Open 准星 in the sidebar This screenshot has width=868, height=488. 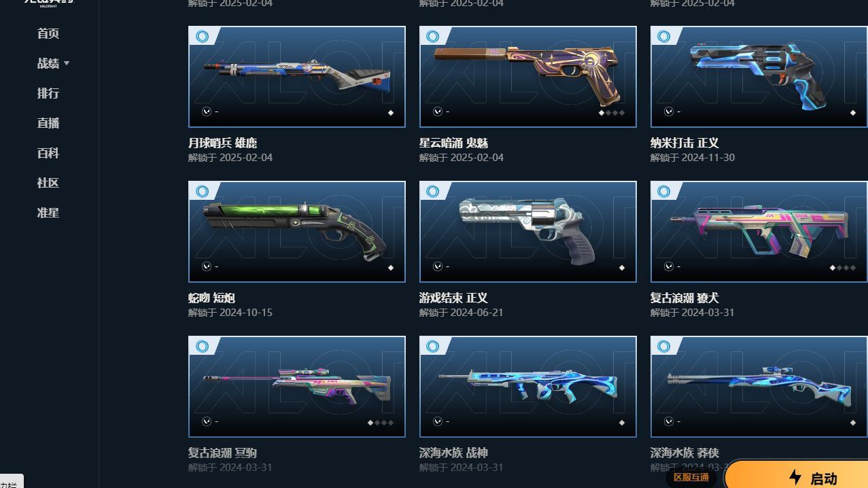click(48, 213)
